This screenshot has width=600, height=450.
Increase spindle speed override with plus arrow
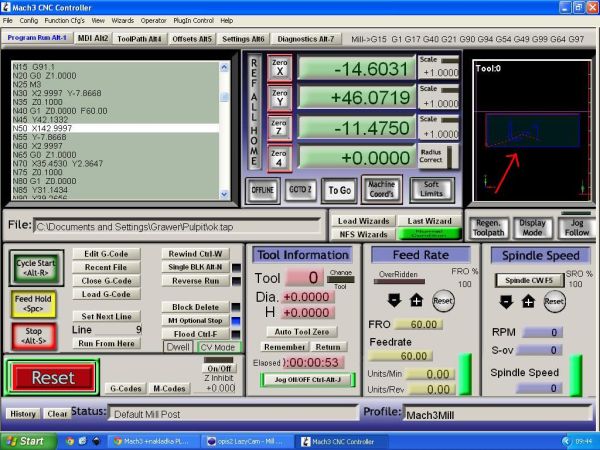[x=528, y=302]
